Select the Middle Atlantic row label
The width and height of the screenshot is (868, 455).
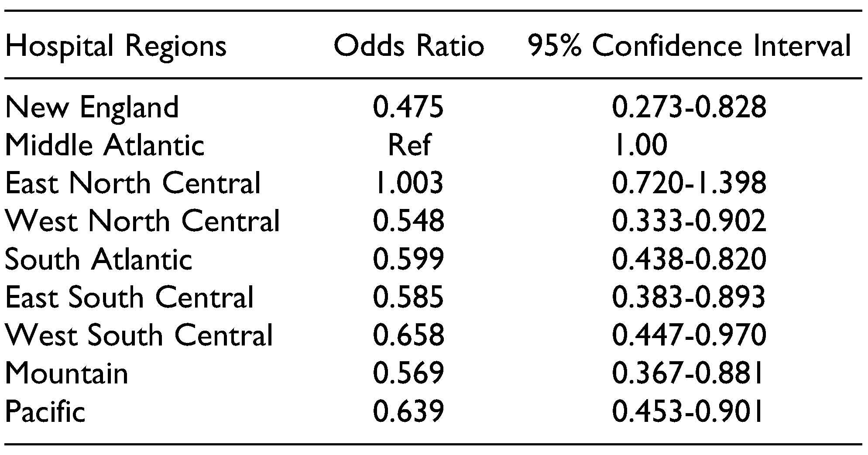coord(105,145)
